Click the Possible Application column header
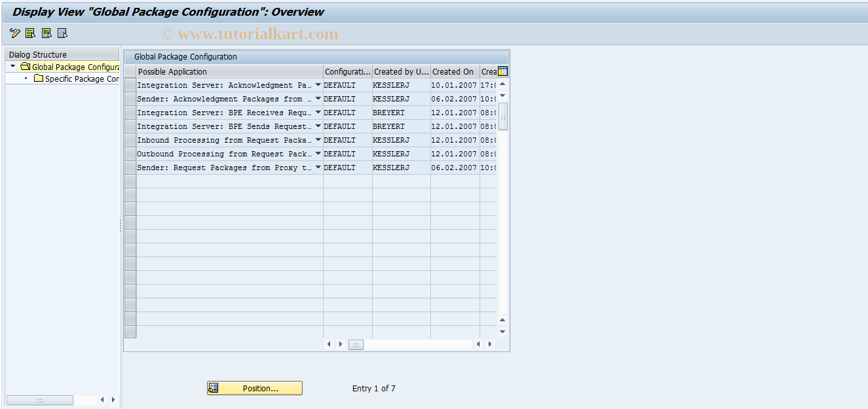The height and width of the screenshot is (409, 868). pos(229,72)
